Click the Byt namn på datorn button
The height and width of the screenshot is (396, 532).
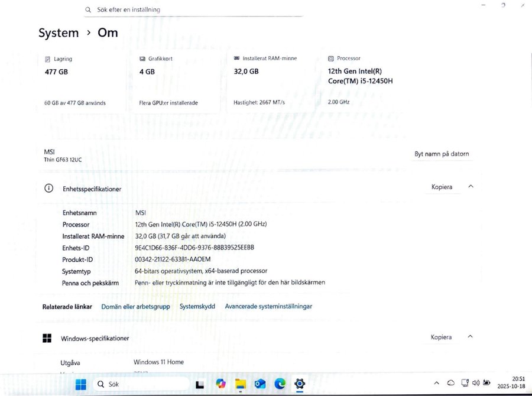click(442, 154)
